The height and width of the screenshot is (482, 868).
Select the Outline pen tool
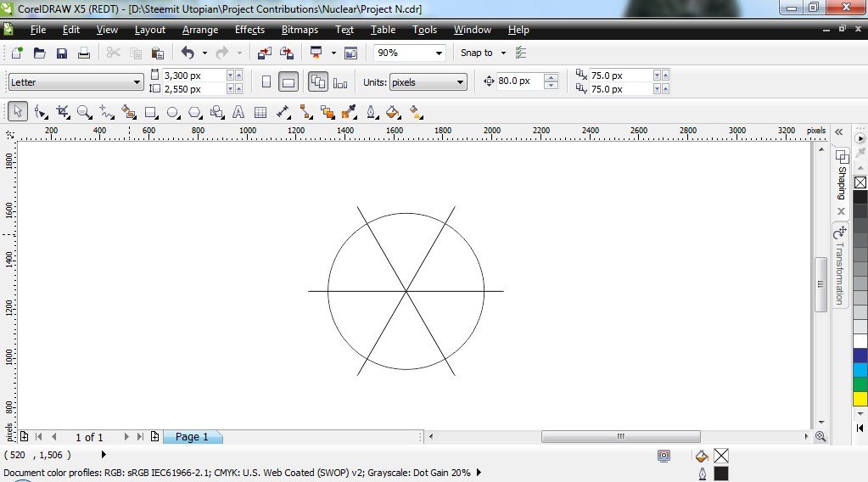pyautogui.click(x=372, y=112)
